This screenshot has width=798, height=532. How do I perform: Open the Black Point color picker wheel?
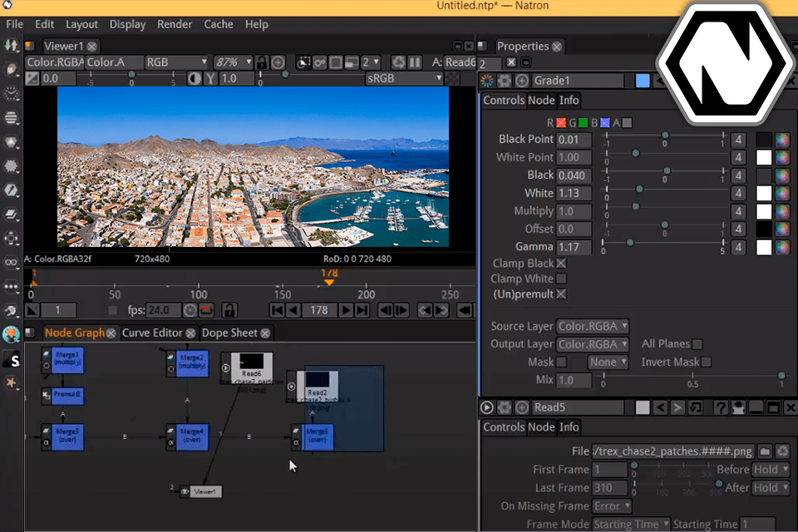(782, 140)
